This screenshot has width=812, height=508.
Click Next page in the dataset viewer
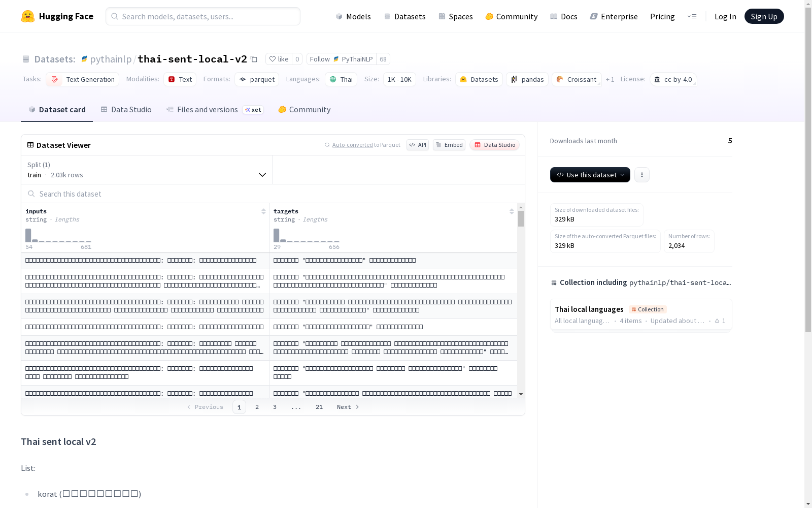pyautogui.click(x=348, y=407)
